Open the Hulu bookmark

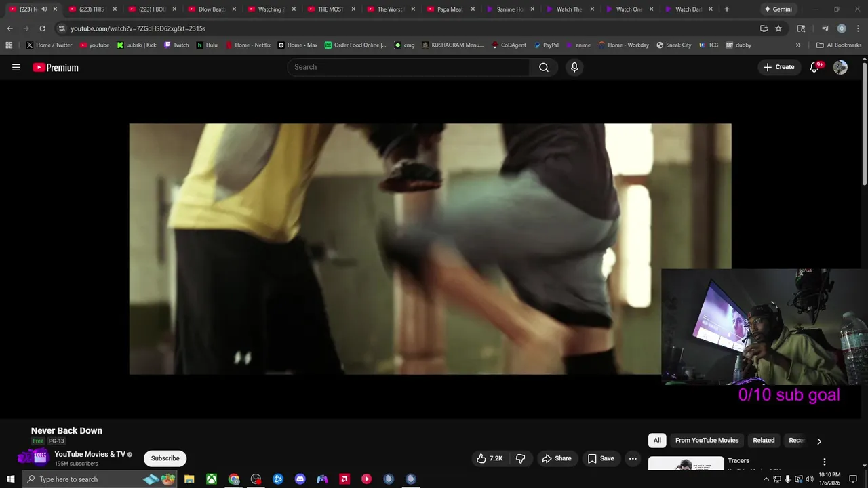coord(207,45)
